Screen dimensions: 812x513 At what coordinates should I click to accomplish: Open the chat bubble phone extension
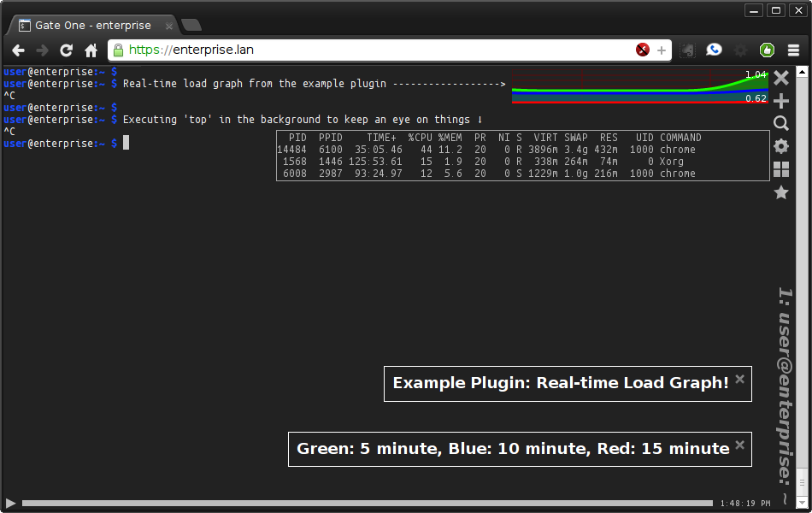714,50
